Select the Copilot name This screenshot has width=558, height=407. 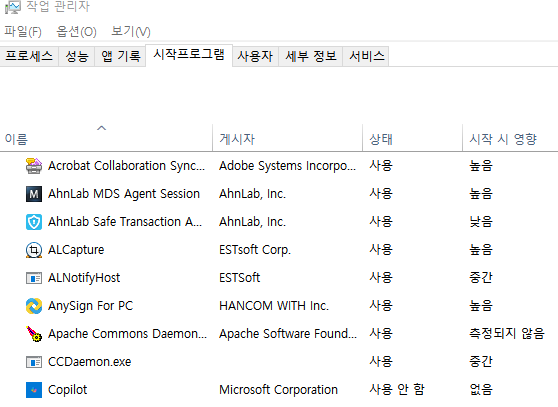[68, 390]
